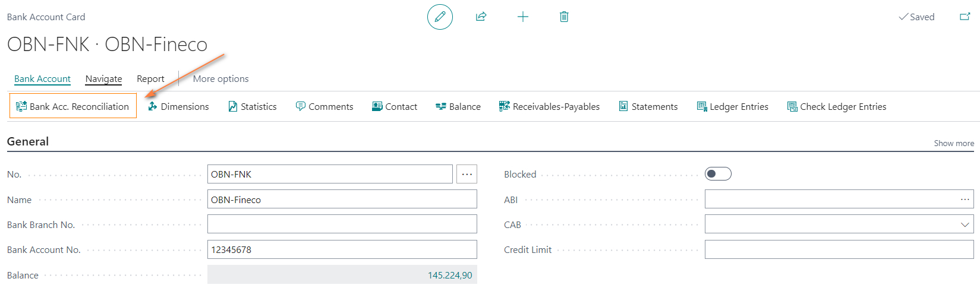Open Contact action
The height and width of the screenshot is (307, 980).
coord(395,106)
